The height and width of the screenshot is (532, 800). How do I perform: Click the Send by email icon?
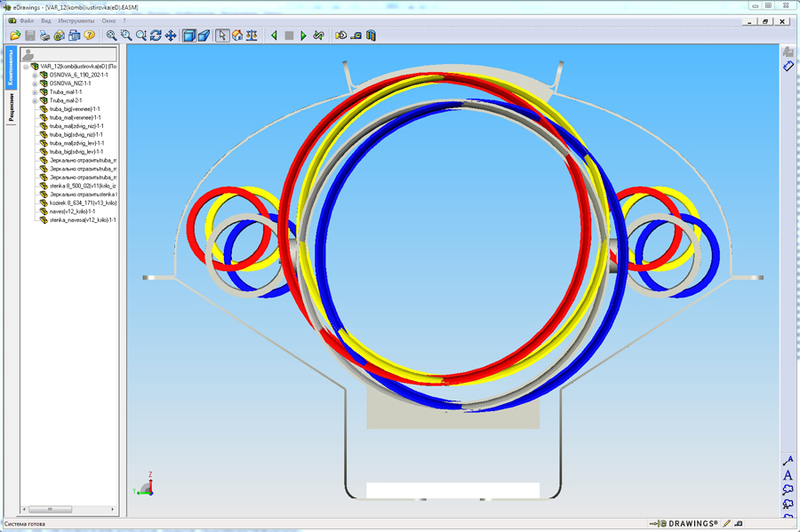tap(60, 36)
